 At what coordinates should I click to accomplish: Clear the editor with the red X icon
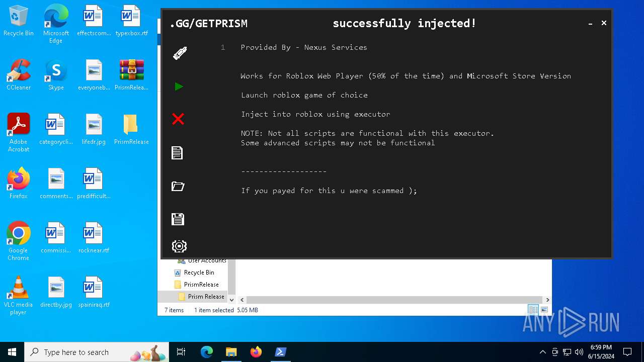[x=178, y=119]
